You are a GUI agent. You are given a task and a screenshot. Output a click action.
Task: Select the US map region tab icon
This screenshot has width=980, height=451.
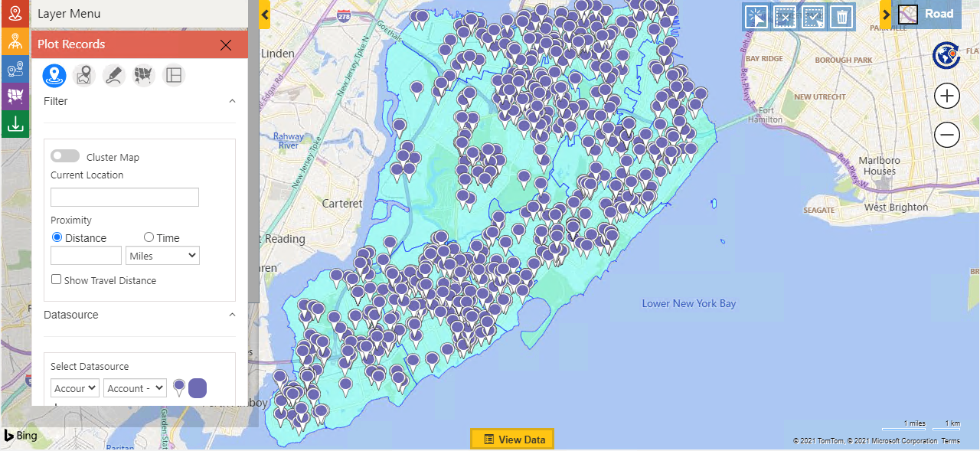144,75
